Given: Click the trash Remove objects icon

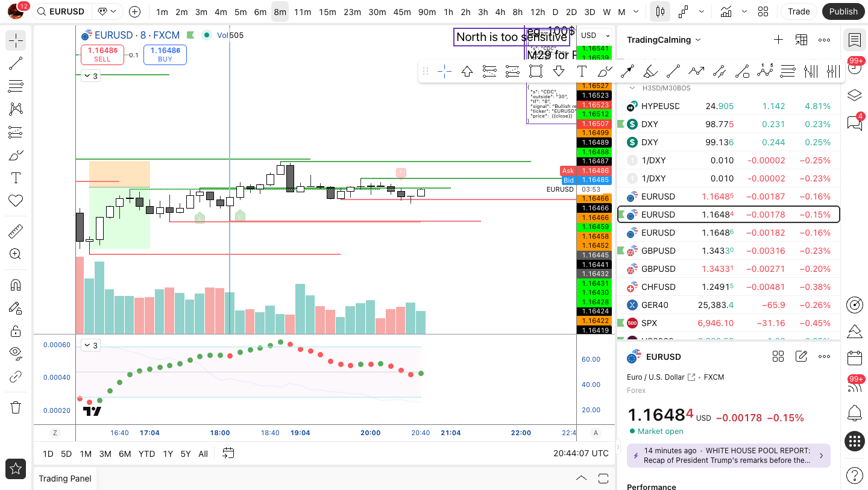Looking at the screenshot, I should pyautogui.click(x=16, y=407).
